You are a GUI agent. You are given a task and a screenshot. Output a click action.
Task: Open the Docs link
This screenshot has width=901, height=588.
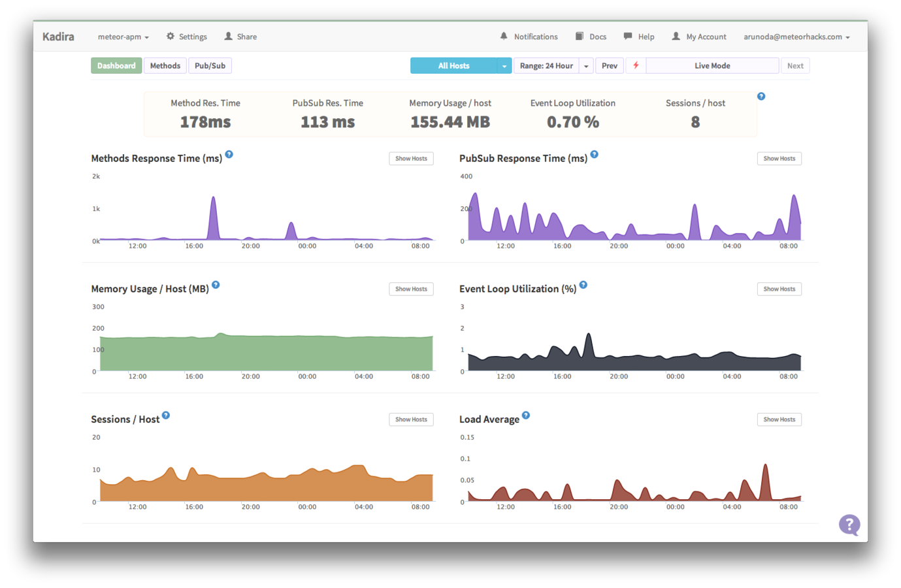(x=591, y=37)
